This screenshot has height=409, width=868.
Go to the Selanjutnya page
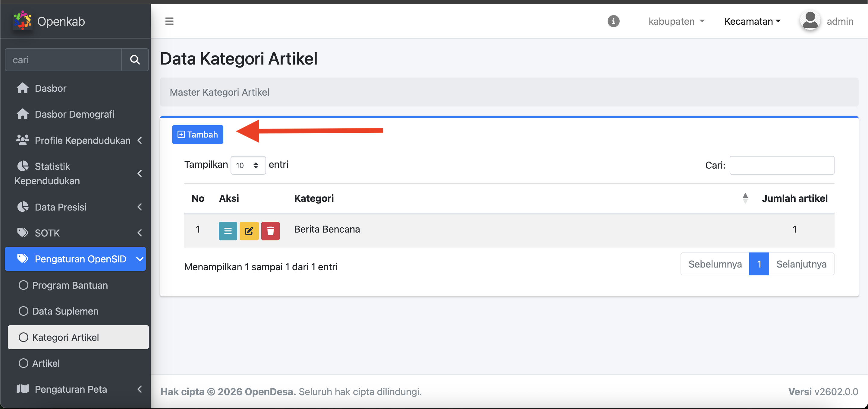[801, 264]
